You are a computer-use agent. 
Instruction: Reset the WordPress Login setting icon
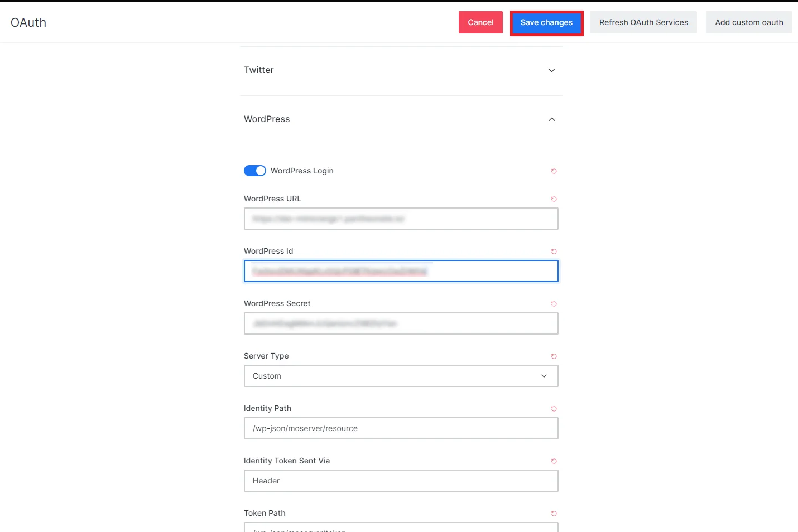pyautogui.click(x=554, y=171)
